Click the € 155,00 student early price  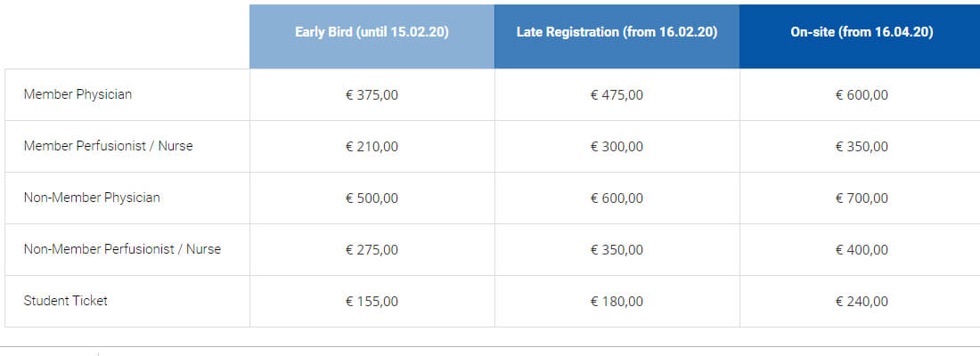pyautogui.click(x=372, y=302)
